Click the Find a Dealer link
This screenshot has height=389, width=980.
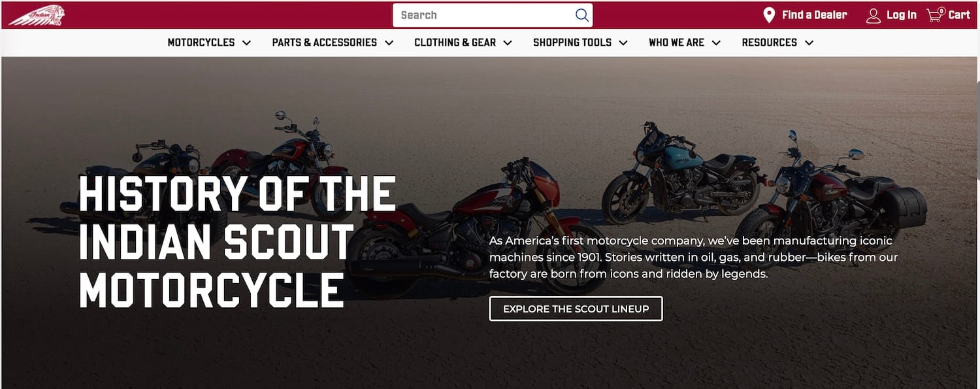814,15
